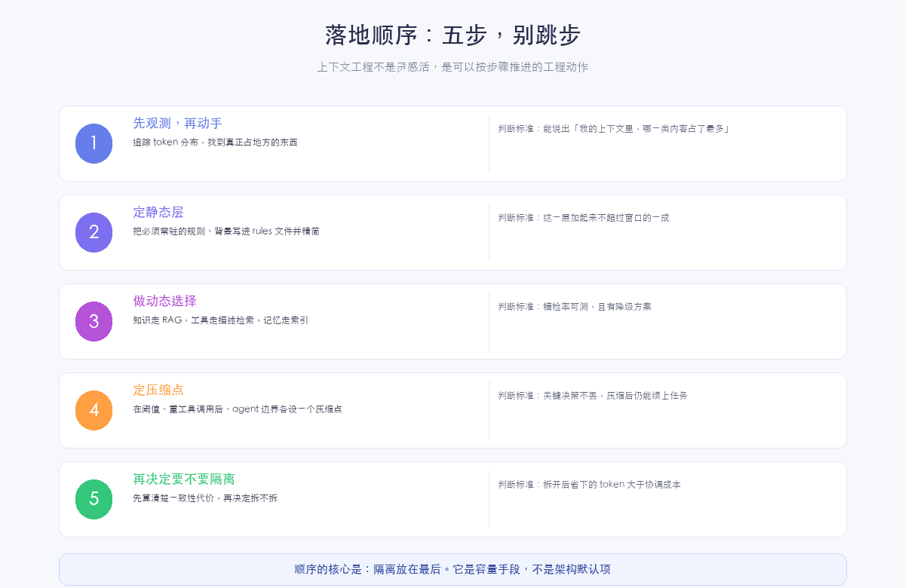Click the page title 落地顺序：五步，别跳步
The image size is (905, 588).
(x=452, y=35)
